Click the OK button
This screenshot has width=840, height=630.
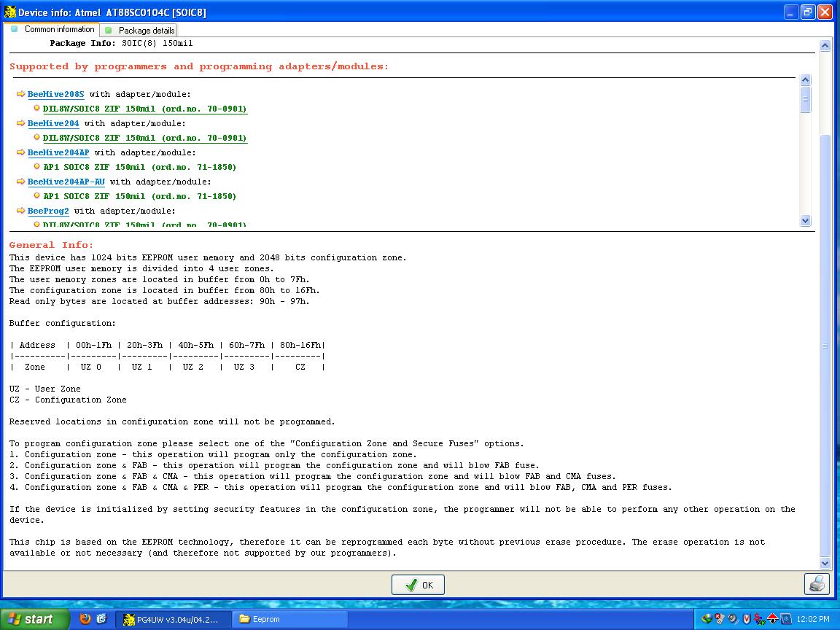pyautogui.click(x=418, y=585)
